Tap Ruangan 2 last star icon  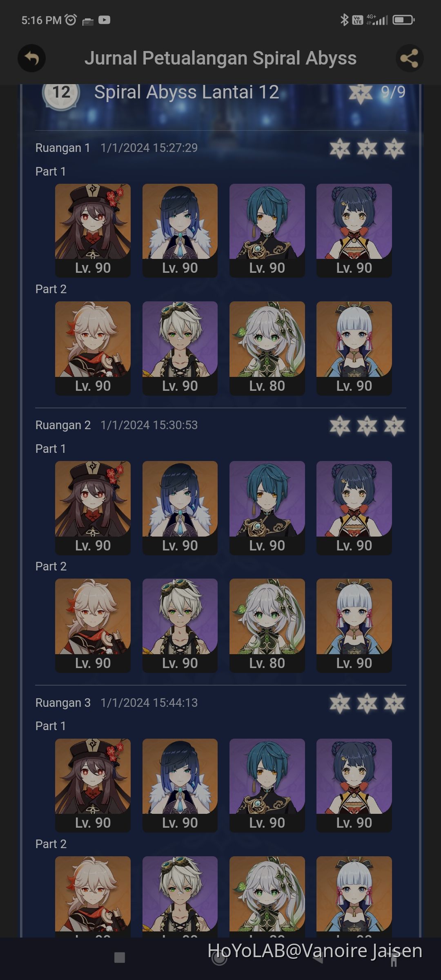(394, 426)
